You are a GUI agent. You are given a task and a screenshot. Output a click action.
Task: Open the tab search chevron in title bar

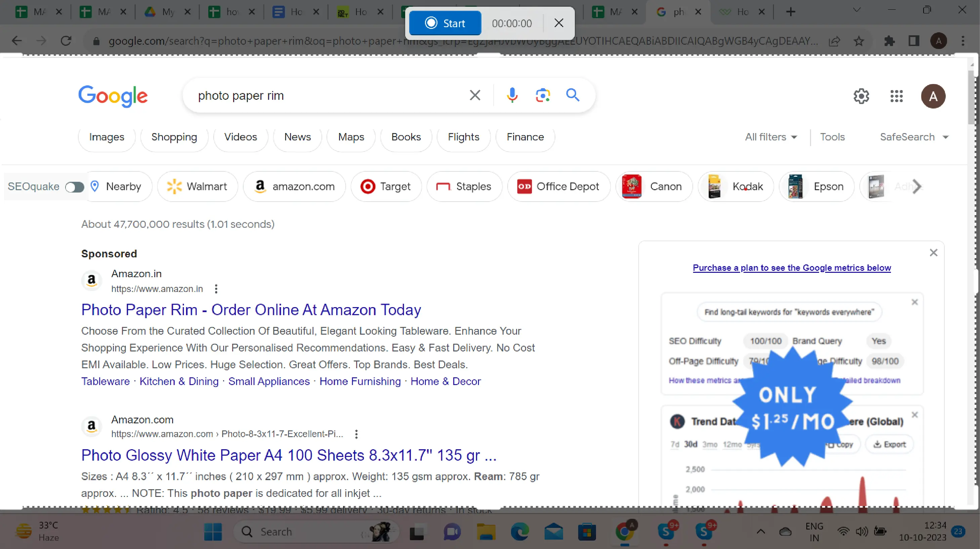[x=856, y=10]
